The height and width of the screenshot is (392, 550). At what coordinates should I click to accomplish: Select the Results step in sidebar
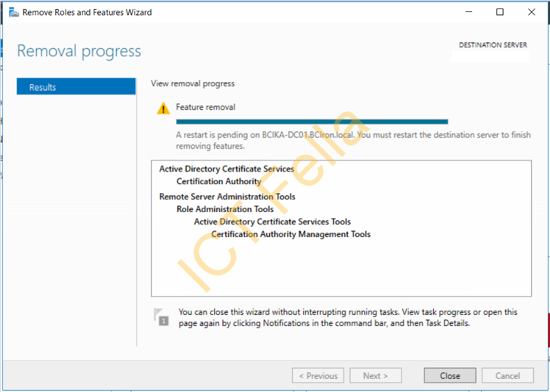click(76, 87)
